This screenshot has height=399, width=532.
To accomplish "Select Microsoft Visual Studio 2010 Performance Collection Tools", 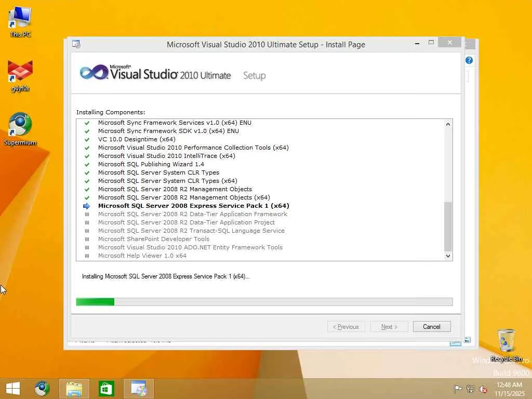I will coord(193,148).
